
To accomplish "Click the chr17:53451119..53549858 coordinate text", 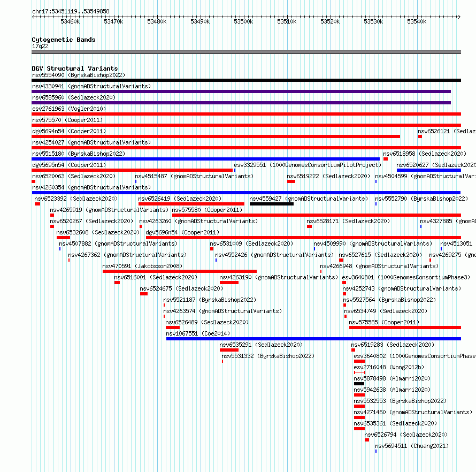I will pos(71,11).
